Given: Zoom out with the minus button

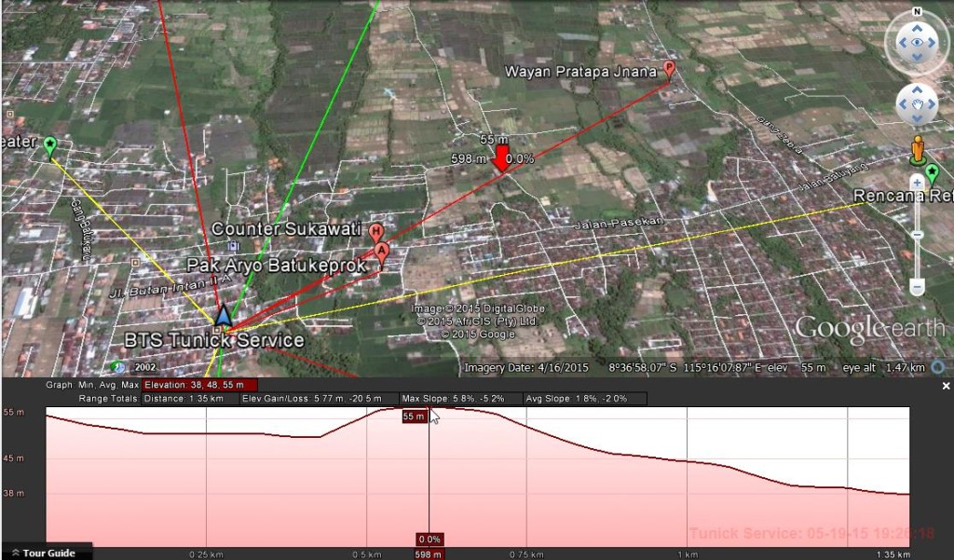Looking at the screenshot, I should tap(917, 287).
